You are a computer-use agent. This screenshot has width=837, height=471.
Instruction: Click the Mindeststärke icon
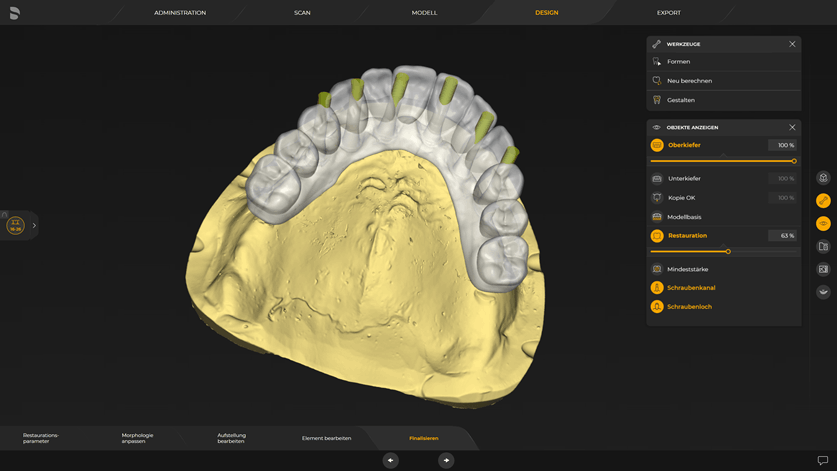click(x=657, y=269)
